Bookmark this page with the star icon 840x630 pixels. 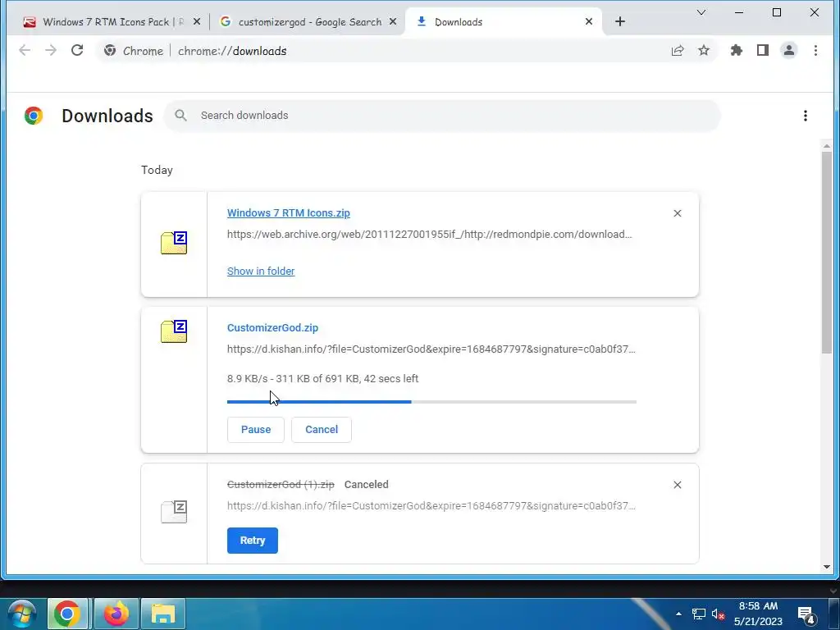pyautogui.click(x=703, y=50)
